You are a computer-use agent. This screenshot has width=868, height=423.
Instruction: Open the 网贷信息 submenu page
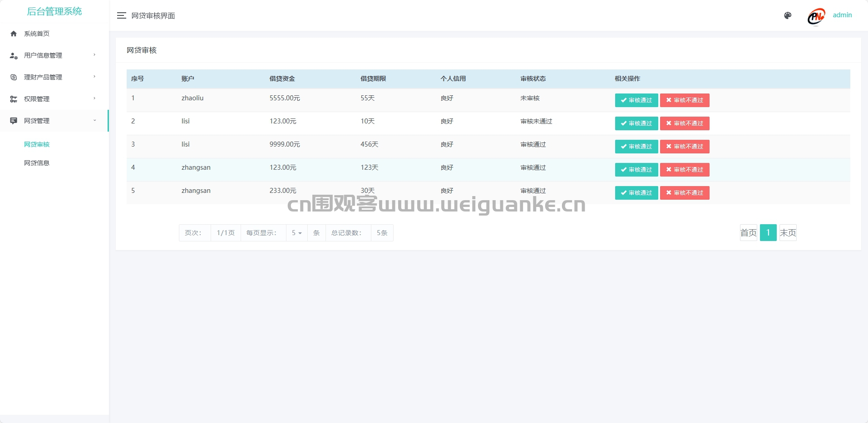(x=37, y=163)
